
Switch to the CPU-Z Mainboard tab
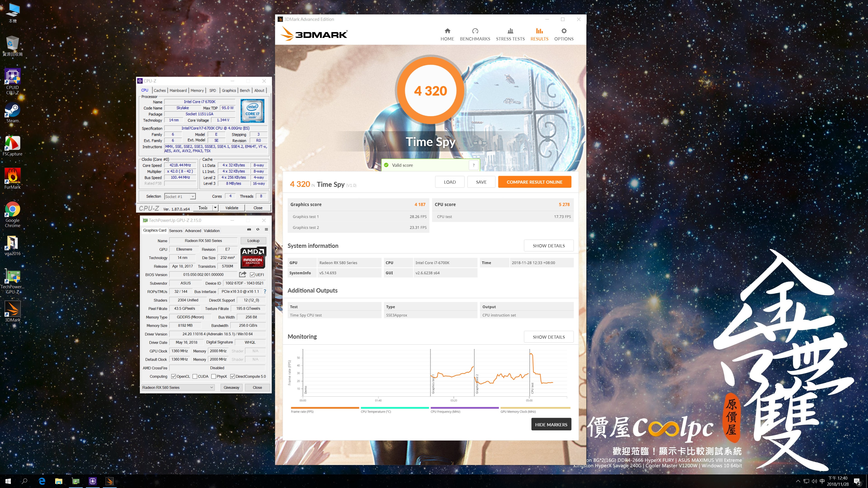pos(178,91)
